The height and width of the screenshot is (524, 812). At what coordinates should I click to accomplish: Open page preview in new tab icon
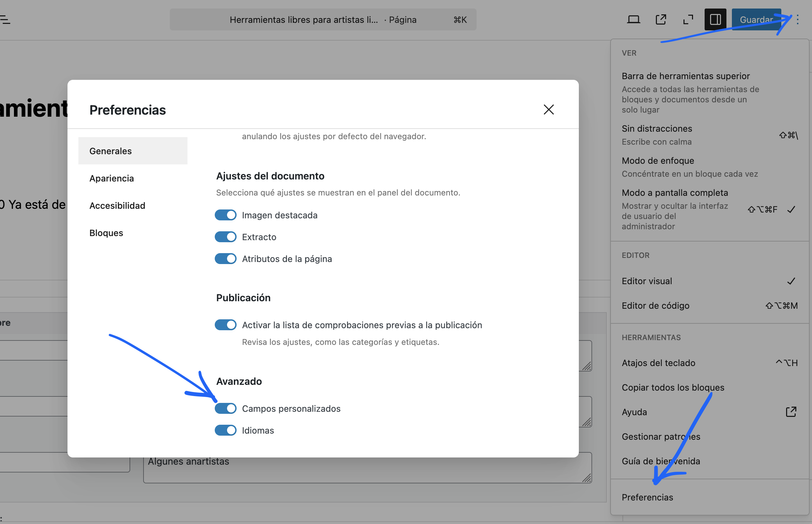coord(661,19)
